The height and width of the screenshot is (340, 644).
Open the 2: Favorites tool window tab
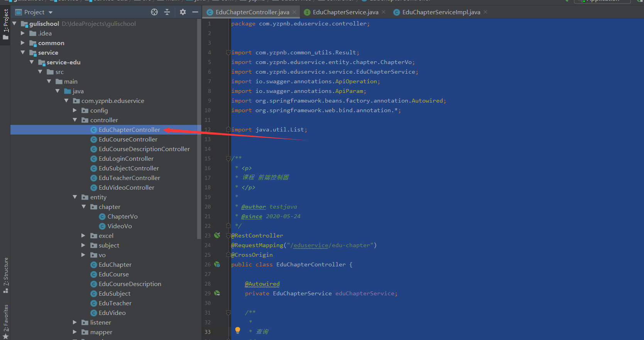tap(5, 321)
